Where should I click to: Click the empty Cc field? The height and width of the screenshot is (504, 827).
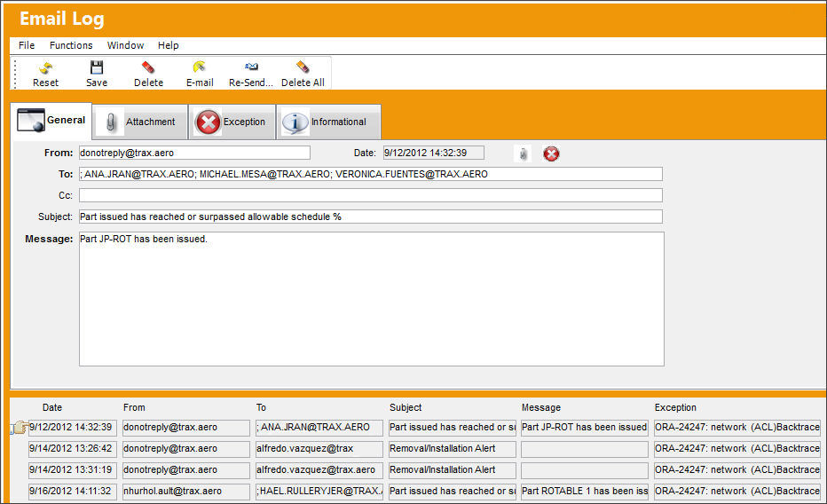[371, 195]
